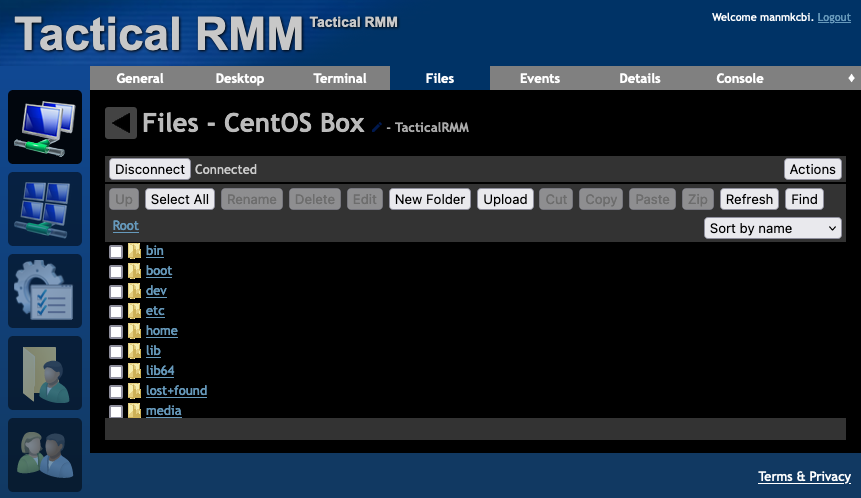861x498 pixels.
Task: Click the pencil edit icon after CentOS Box
Action: (x=377, y=127)
